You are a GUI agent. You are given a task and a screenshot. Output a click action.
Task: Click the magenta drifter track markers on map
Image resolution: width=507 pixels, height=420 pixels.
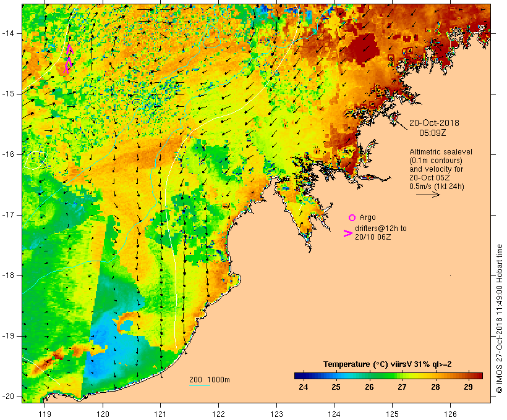[x=69, y=59]
